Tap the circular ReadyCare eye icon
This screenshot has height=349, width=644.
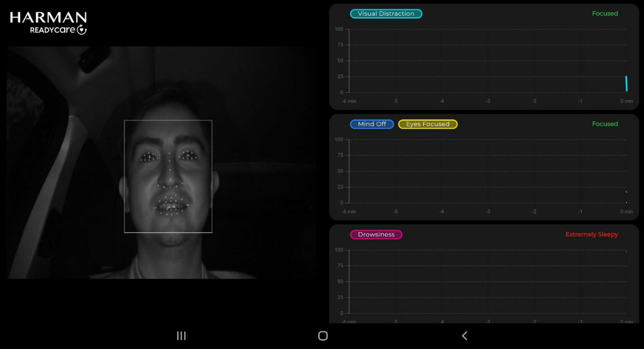[82, 29]
